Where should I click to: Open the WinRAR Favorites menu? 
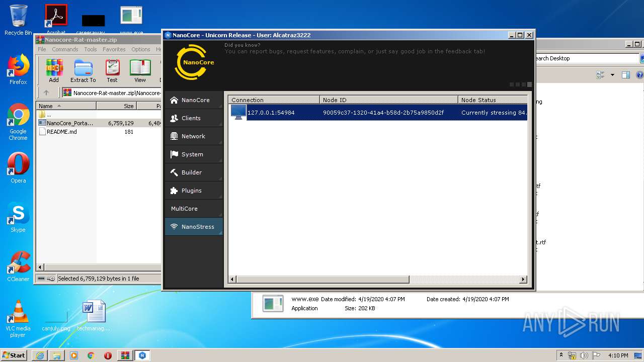click(114, 49)
